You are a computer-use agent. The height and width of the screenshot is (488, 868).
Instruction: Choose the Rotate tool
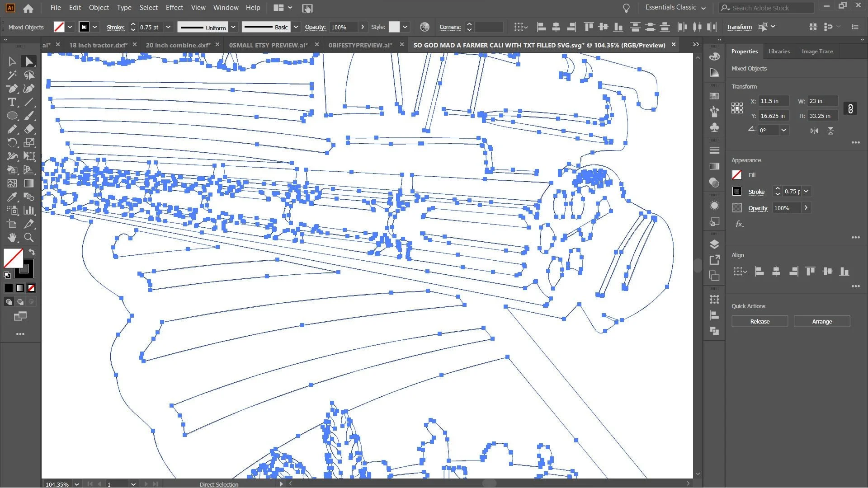12,143
